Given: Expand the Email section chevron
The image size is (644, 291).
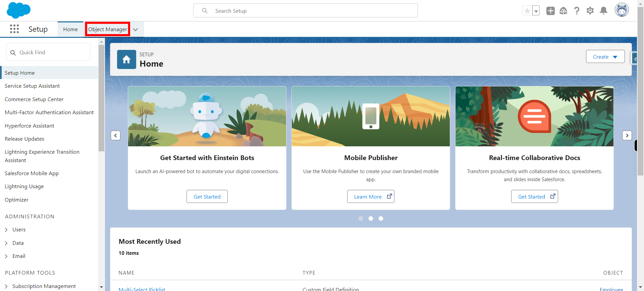Looking at the screenshot, I should [6, 256].
